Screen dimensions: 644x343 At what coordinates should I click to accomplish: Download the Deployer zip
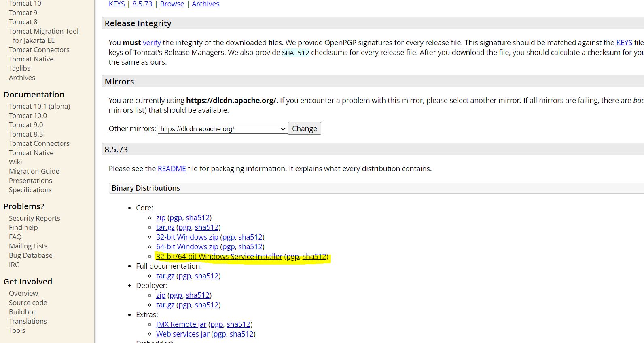(161, 295)
